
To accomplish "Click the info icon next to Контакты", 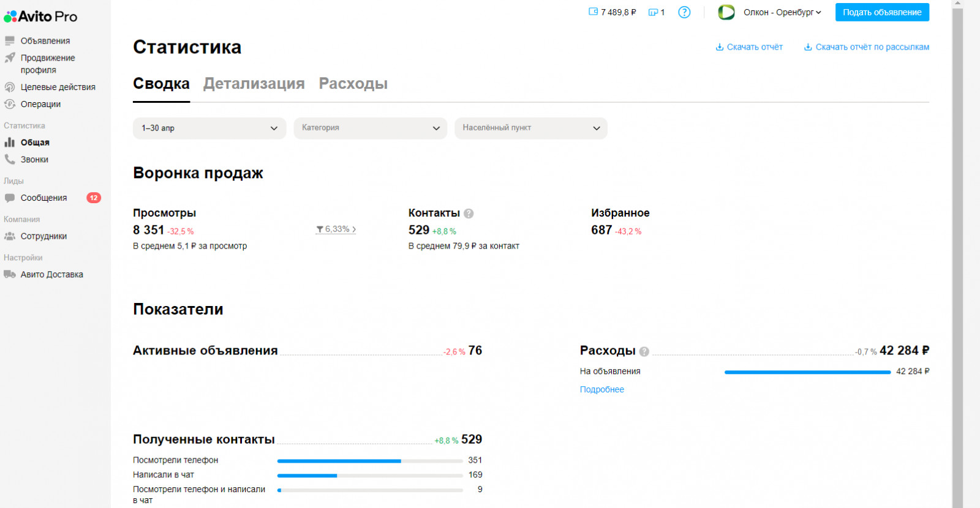I will tap(469, 214).
